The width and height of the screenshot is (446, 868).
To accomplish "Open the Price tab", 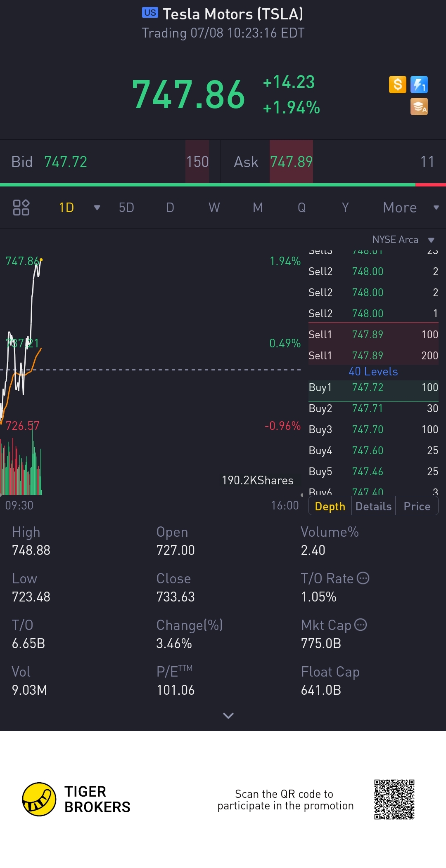I will 417,506.
